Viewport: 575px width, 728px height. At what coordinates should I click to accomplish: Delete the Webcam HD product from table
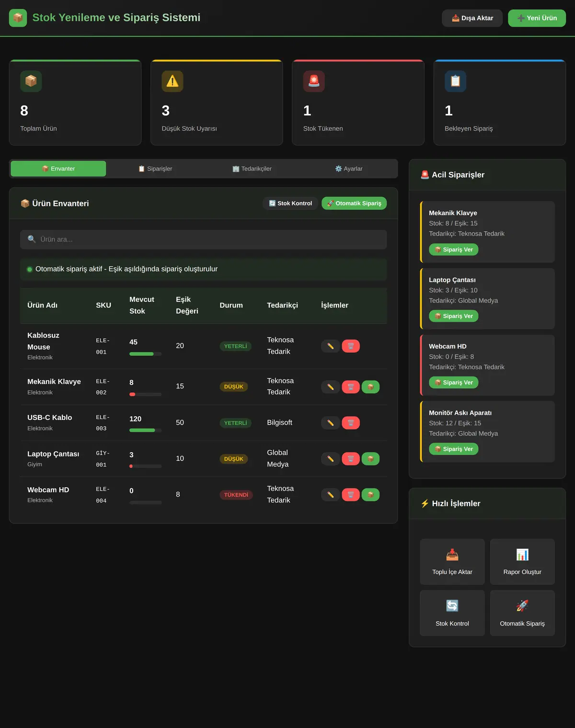(351, 495)
